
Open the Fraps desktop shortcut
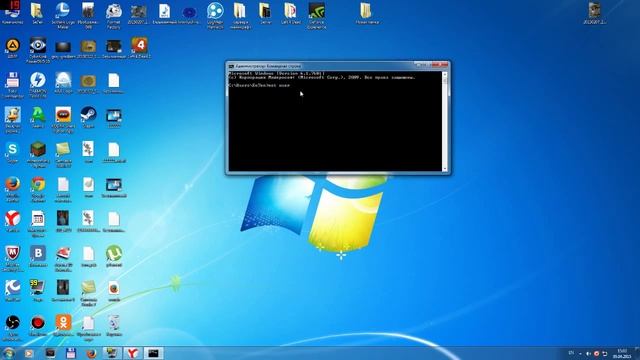(x=38, y=288)
